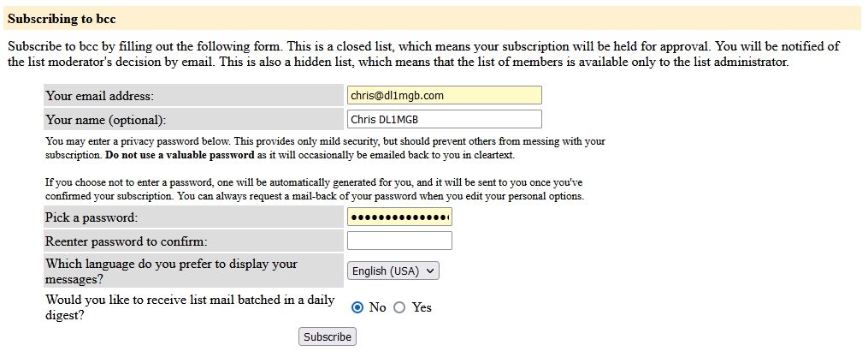Click the automatically generated password note
This screenshot has width=868, height=357.
click(314, 189)
